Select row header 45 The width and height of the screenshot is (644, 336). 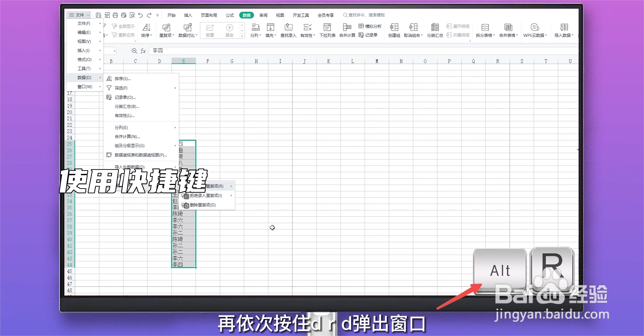pos(69,271)
